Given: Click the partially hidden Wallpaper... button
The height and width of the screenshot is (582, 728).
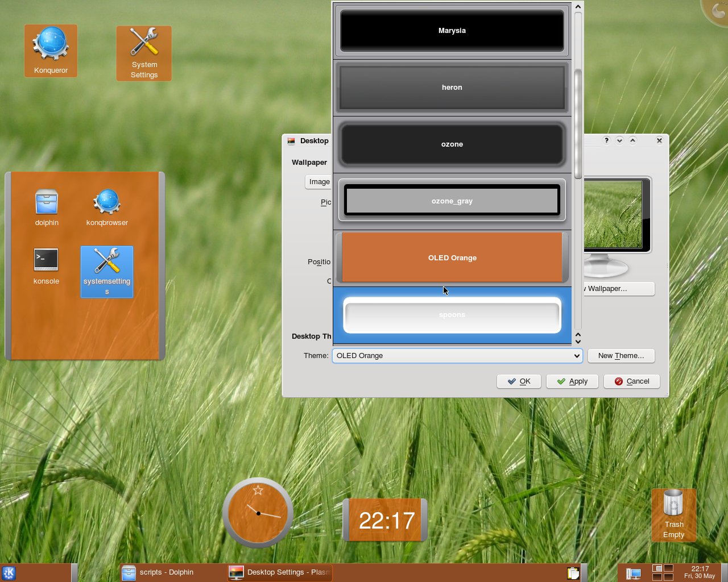Looking at the screenshot, I should point(619,289).
